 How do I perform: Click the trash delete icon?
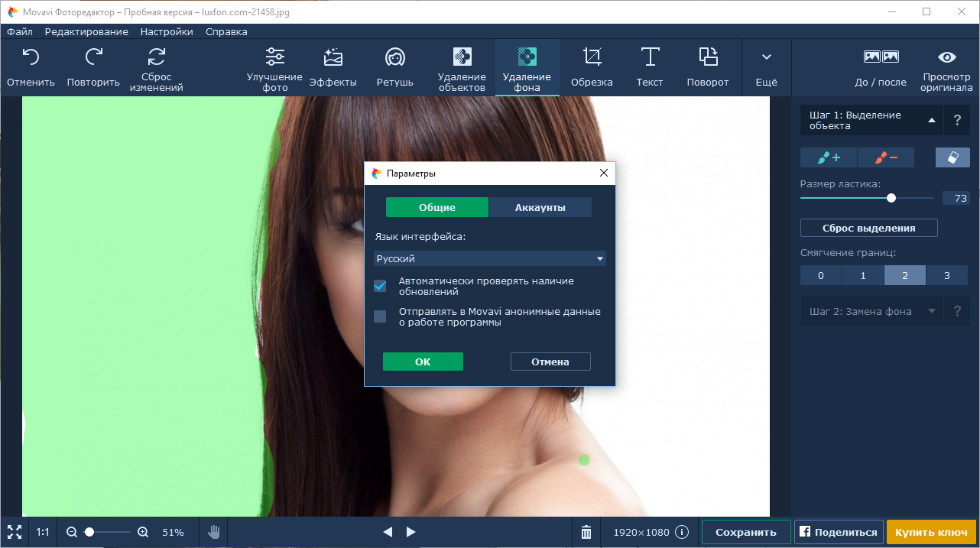tap(586, 532)
